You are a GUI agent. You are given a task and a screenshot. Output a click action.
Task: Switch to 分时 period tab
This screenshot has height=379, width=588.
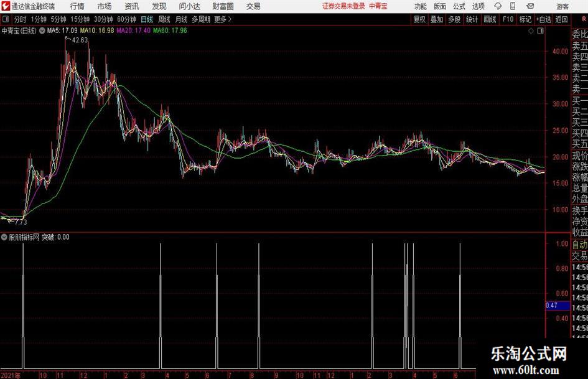(21, 19)
